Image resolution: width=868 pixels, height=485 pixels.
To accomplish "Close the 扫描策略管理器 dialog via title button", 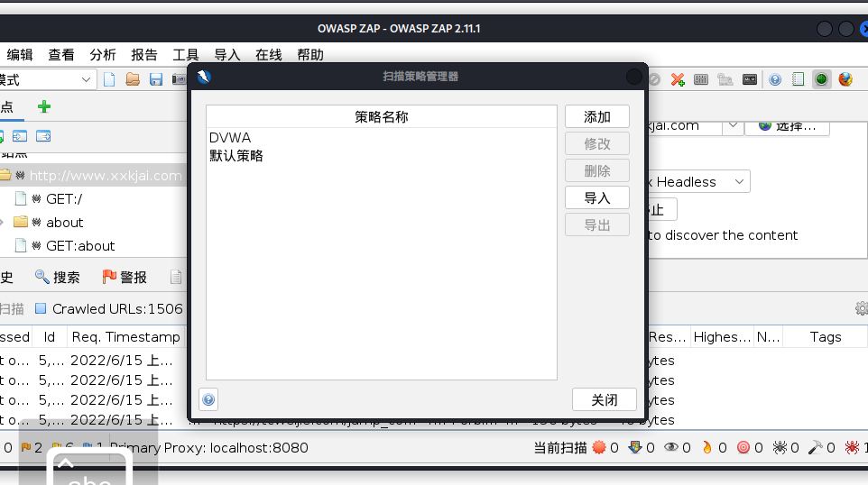I will click(633, 77).
